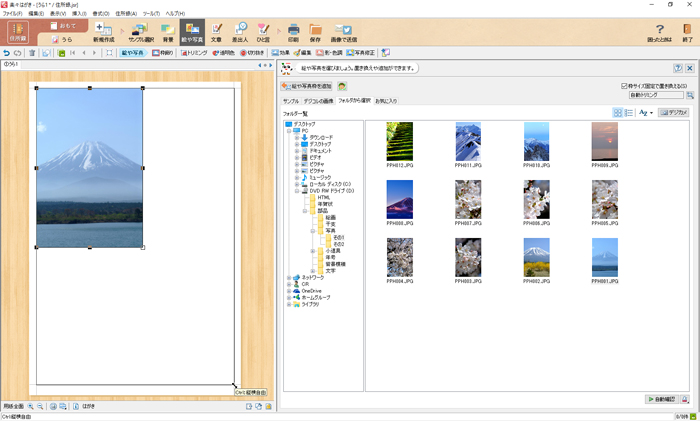Open the Az sort order dropdown
700x421 pixels.
(646, 113)
